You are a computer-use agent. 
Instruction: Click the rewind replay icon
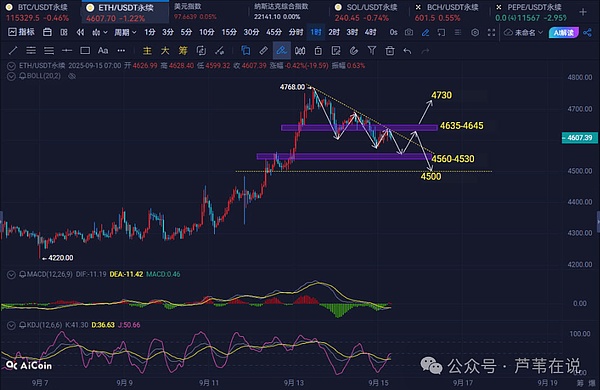pyautogui.click(x=80, y=32)
